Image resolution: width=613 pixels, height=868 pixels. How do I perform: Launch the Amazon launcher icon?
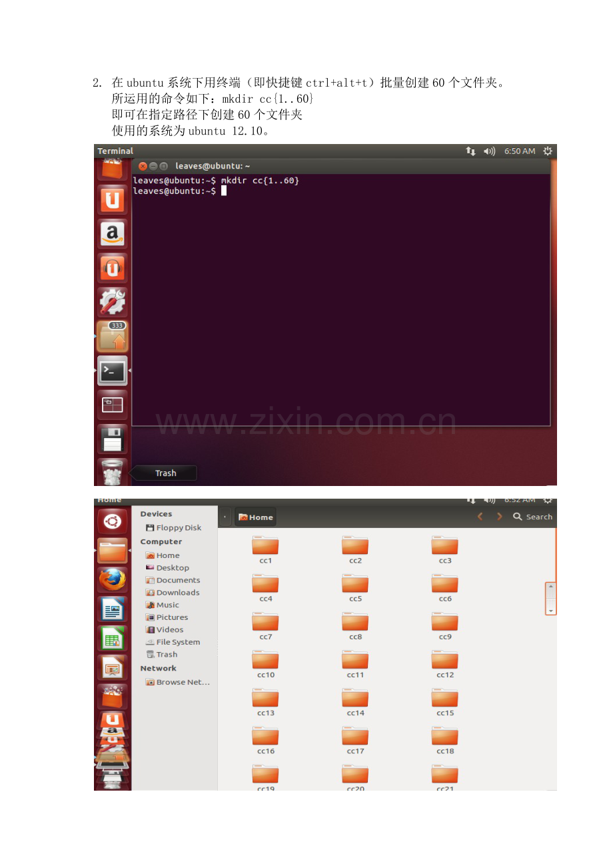click(112, 234)
